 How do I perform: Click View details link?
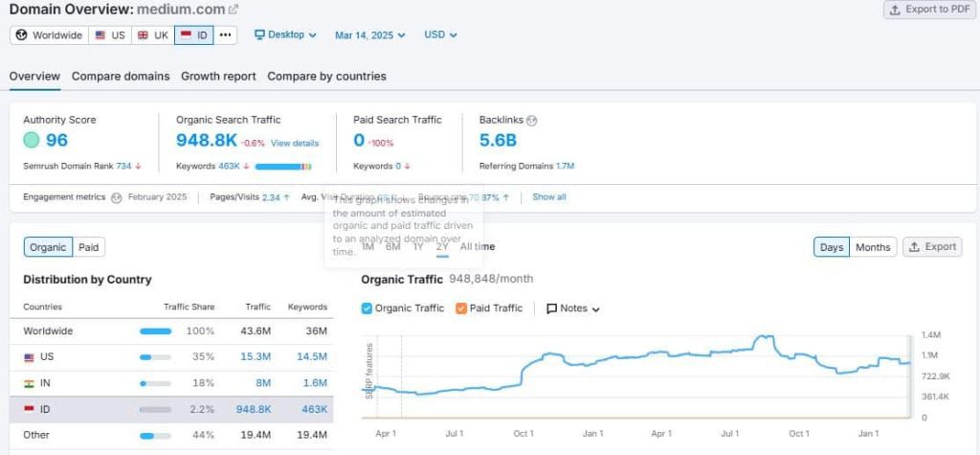(x=295, y=144)
